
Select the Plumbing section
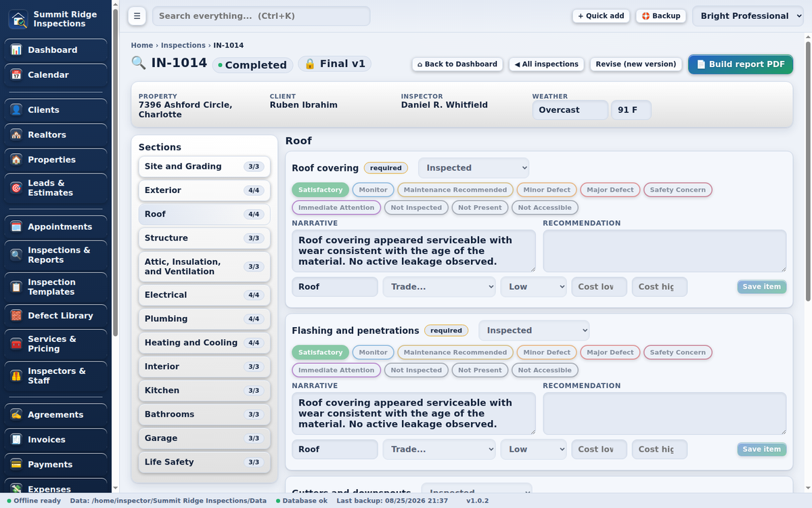click(204, 319)
